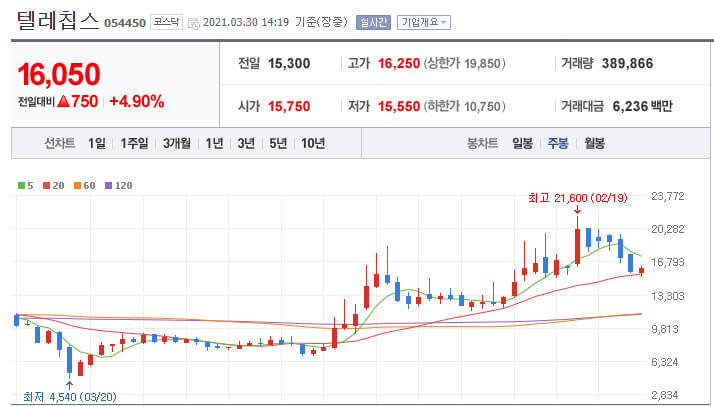
Task: Select the 5년 line chart tab
Action: pos(278,144)
